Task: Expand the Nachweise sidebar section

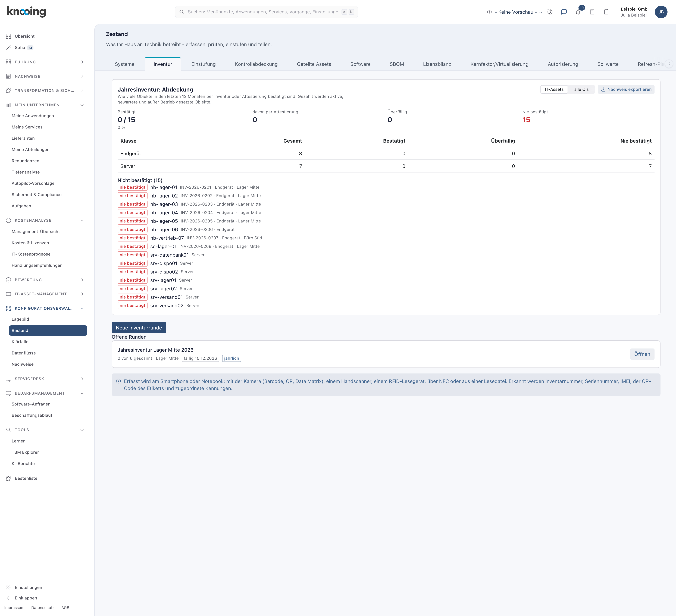Action: (x=45, y=76)
